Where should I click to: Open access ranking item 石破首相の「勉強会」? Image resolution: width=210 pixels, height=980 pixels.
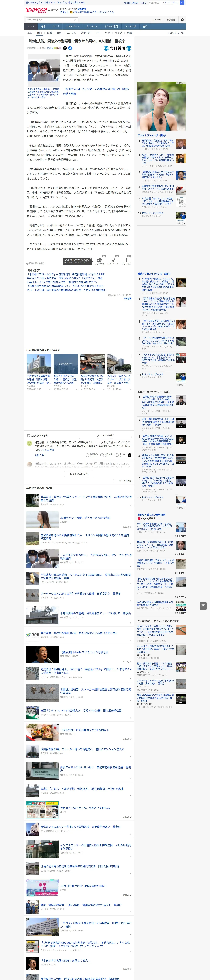coord(158,143)
